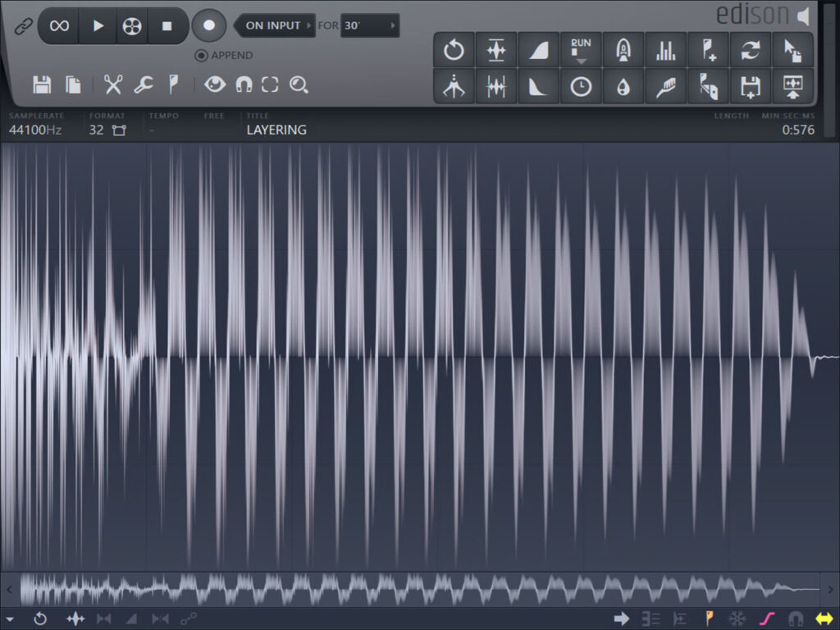Toggle the pink S-curve icon in bottom bar
The height and width of the screenshot is (630, 840).
(767, 619)
